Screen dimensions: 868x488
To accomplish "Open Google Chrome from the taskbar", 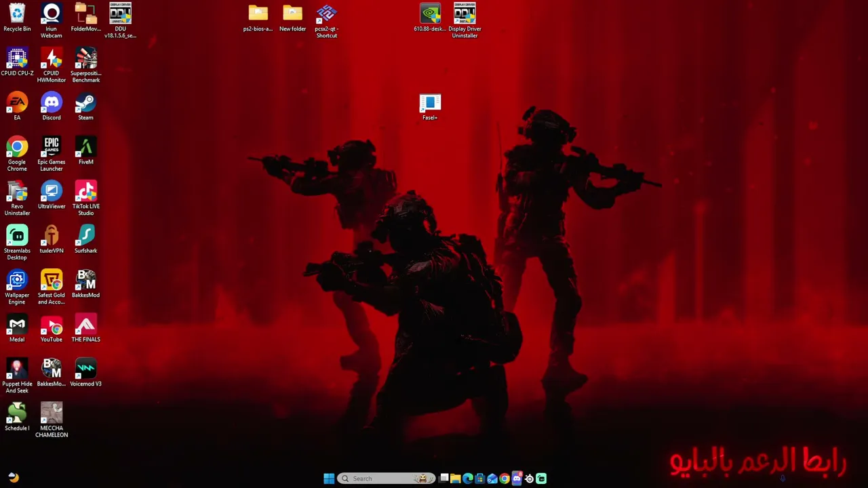I will [505, 479].
